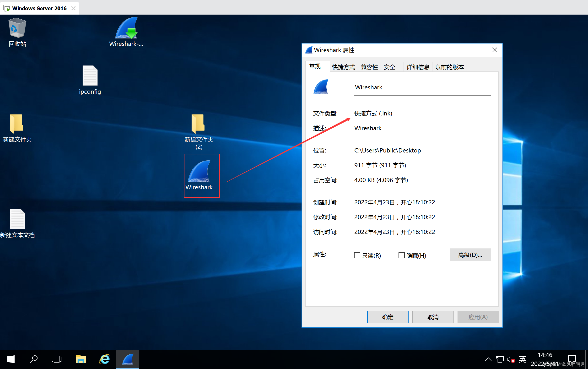The image size is (588, 369).
Task: Switch to the 快捷方式 tab
Action: coord(344,67)
